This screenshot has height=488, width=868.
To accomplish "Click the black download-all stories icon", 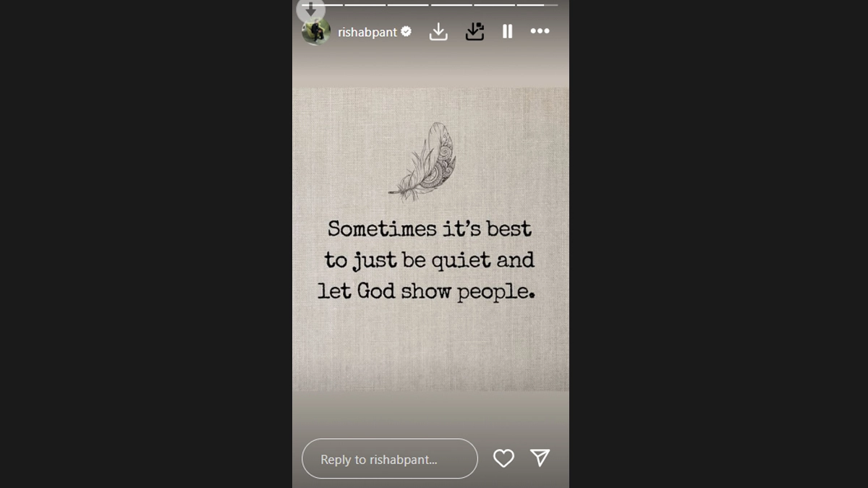I will point(475,31).
